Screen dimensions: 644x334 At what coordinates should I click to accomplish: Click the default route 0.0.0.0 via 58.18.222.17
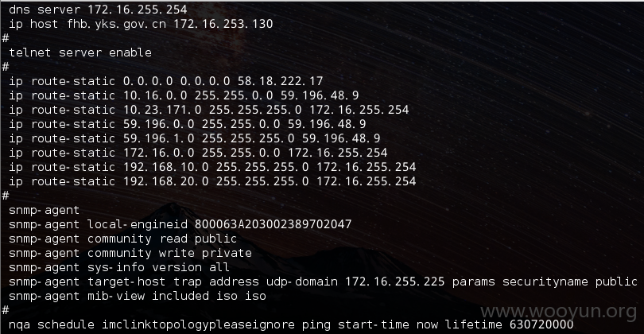(166, 81)
